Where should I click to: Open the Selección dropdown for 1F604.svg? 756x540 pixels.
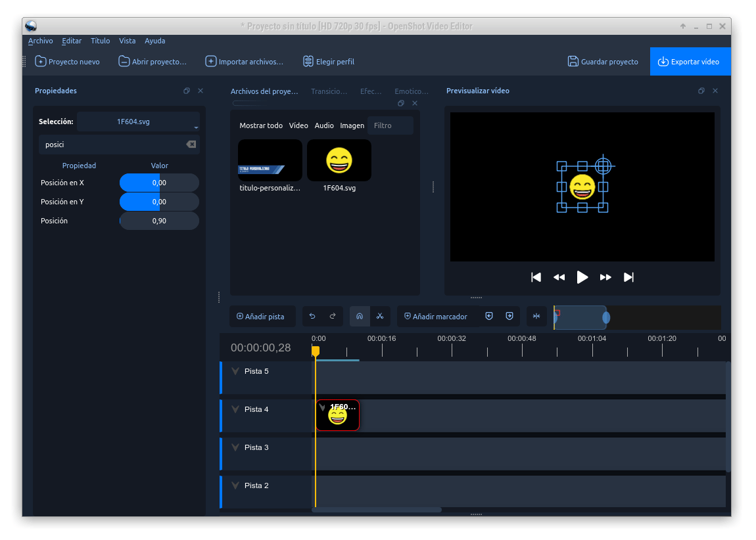click(x=138, y=122)
